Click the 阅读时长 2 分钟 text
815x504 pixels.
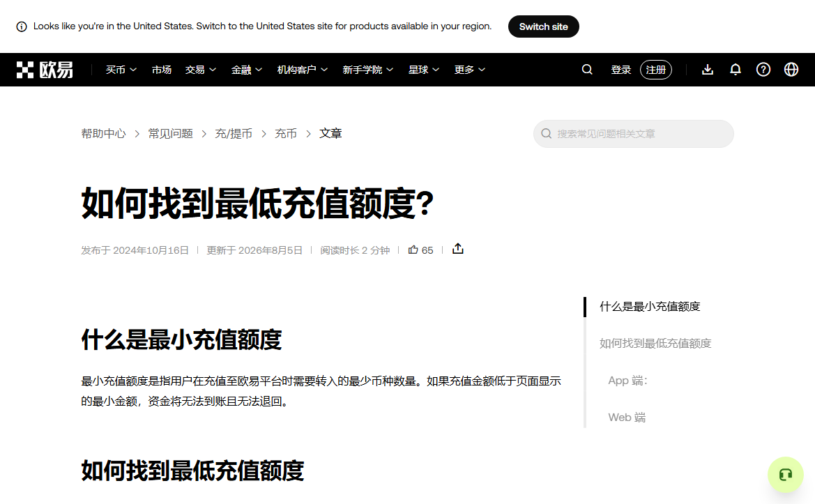355,250
